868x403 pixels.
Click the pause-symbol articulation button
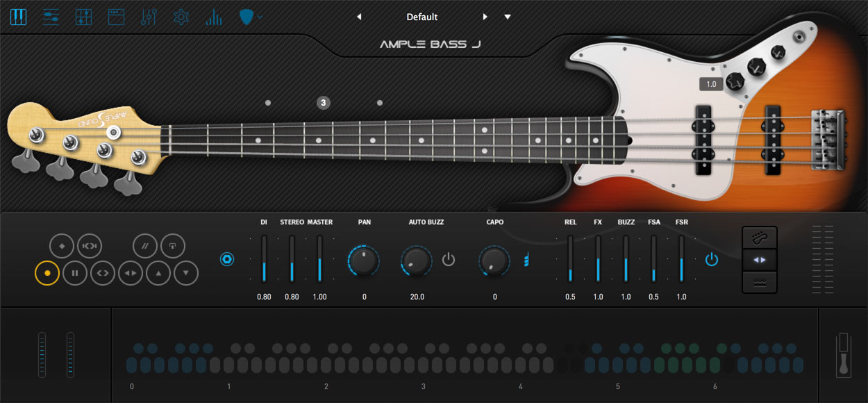tap(75, 273)
